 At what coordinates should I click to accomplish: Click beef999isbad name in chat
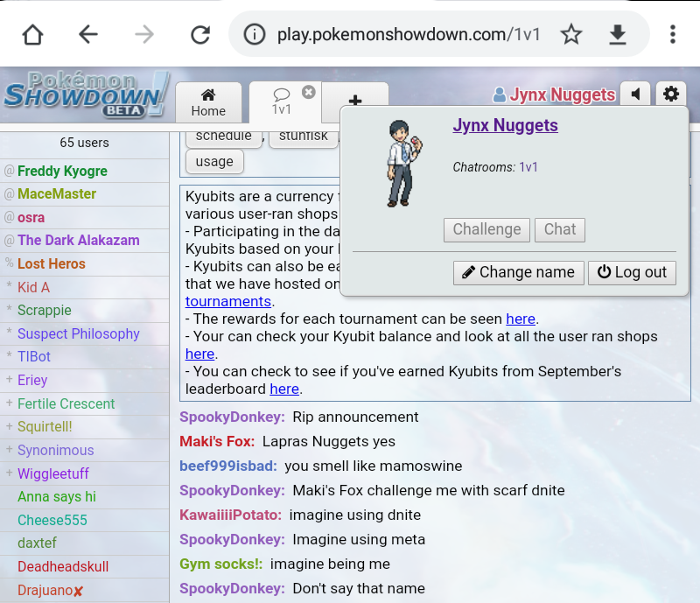tap(228, 466)
